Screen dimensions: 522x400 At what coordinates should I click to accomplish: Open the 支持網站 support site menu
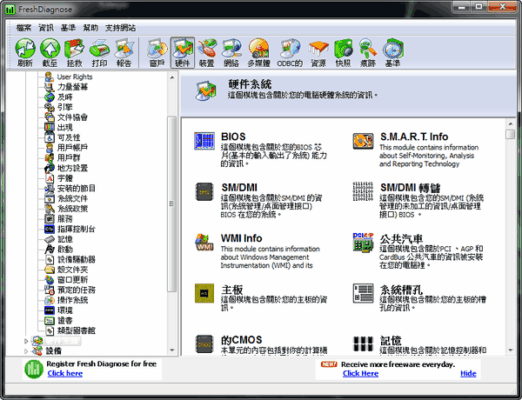[x=120, y=28]
